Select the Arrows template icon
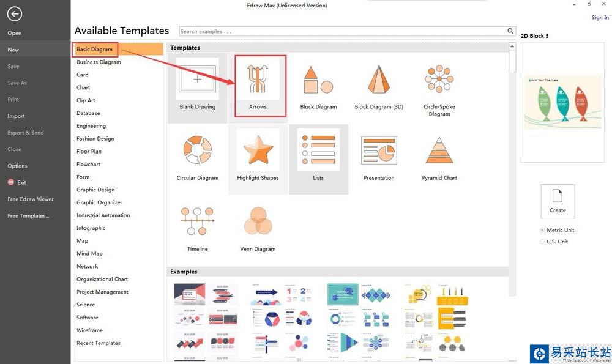 click(x=258, y=79)
